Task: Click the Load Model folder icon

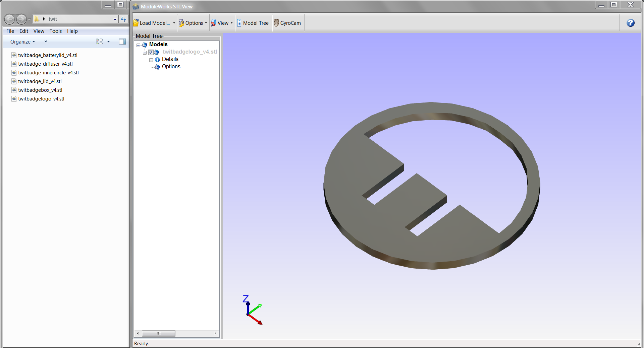Action: tap(136, 23)
